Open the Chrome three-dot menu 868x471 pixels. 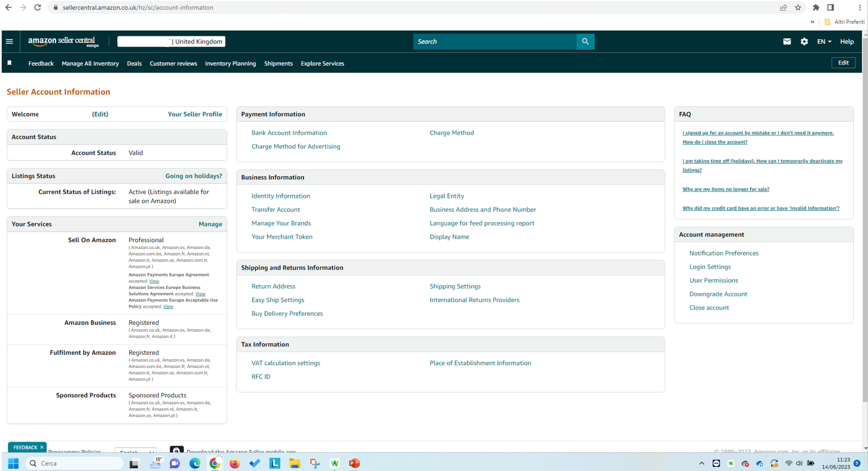[860, 7]
